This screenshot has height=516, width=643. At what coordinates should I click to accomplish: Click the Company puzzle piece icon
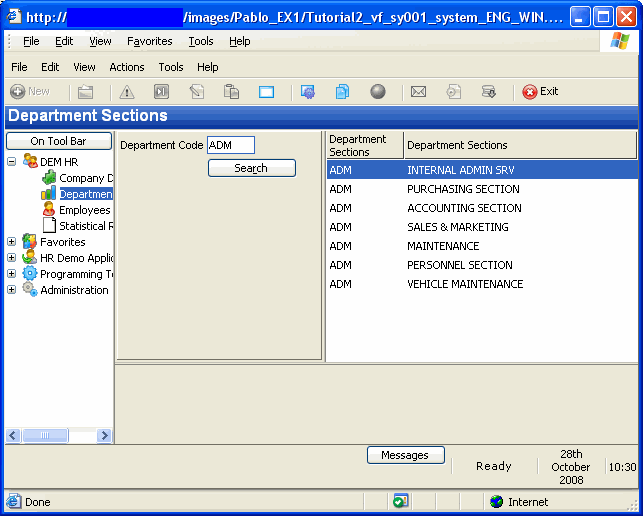click(x=49, y=178)
